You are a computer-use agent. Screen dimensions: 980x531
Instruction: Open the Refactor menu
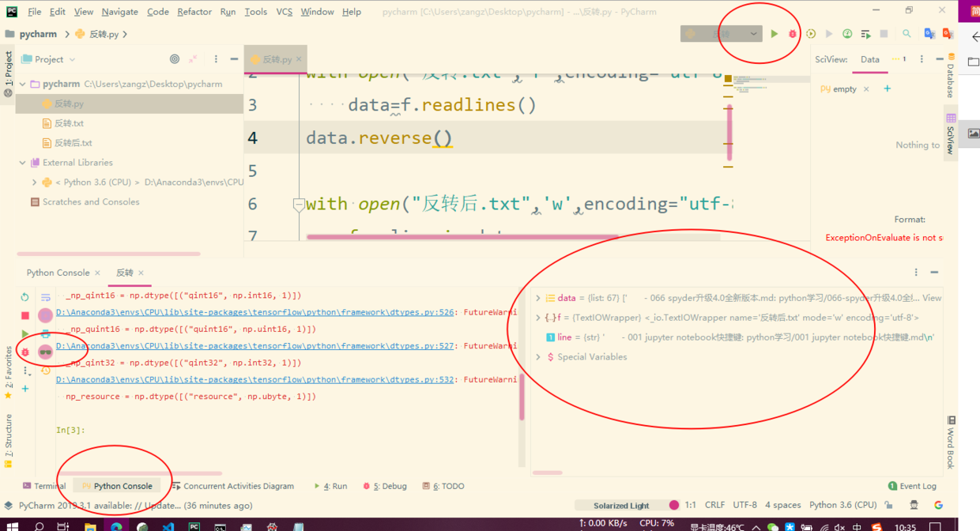pos(194,12)
